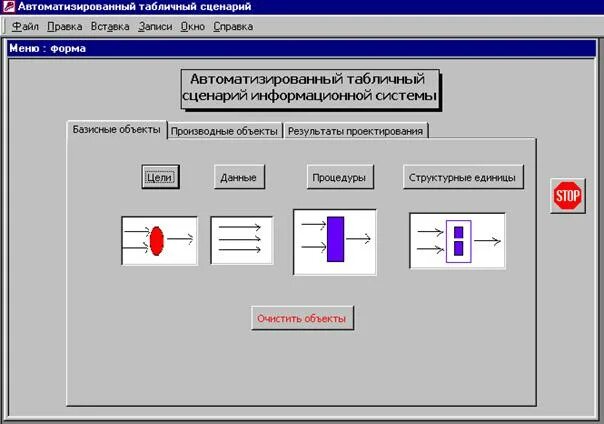Screen dimensions: 604x424
Task: Click the three arrows data diagram image
Action: (242, 240)
